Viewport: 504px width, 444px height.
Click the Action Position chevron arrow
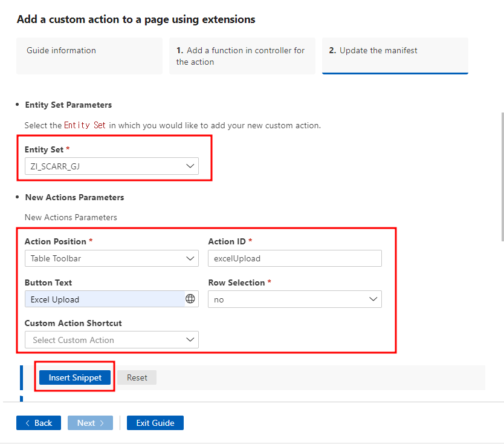click(190, 258)
